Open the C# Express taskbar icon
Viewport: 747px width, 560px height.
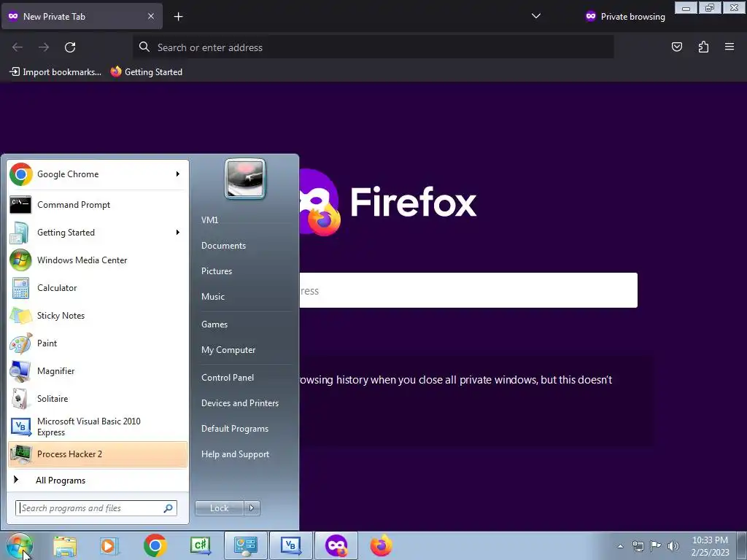[200, 545]
